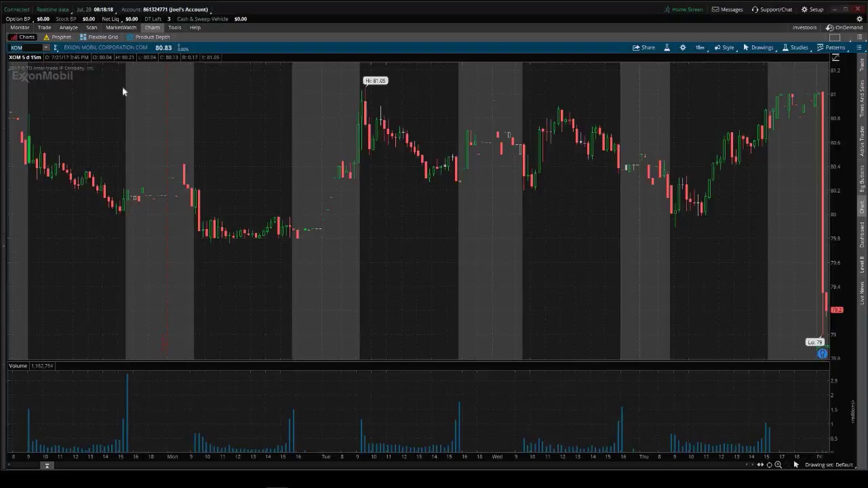Open Setup menu

click(x=812, y=9)
